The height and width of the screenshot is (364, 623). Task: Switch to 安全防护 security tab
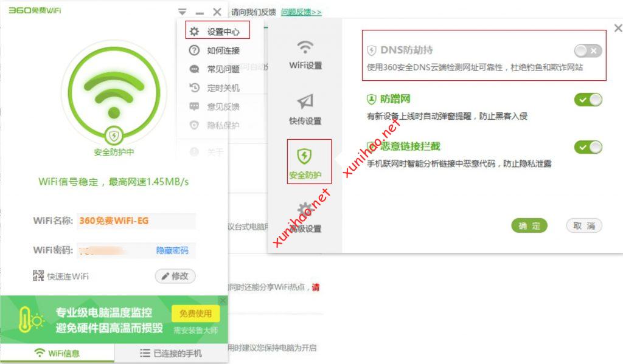pyautogui.click(x=309, y=162)
